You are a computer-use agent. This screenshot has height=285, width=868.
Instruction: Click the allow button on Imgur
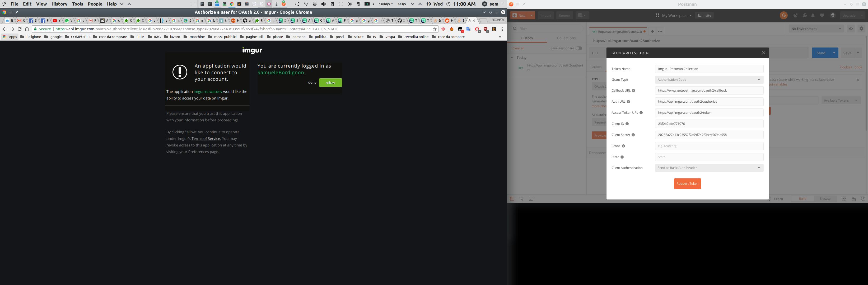[x=330, y=83]
